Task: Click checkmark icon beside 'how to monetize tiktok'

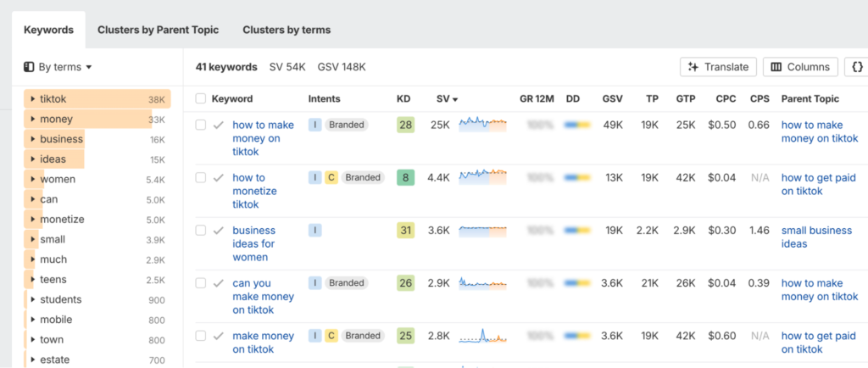Action: [x=219, y=177]
